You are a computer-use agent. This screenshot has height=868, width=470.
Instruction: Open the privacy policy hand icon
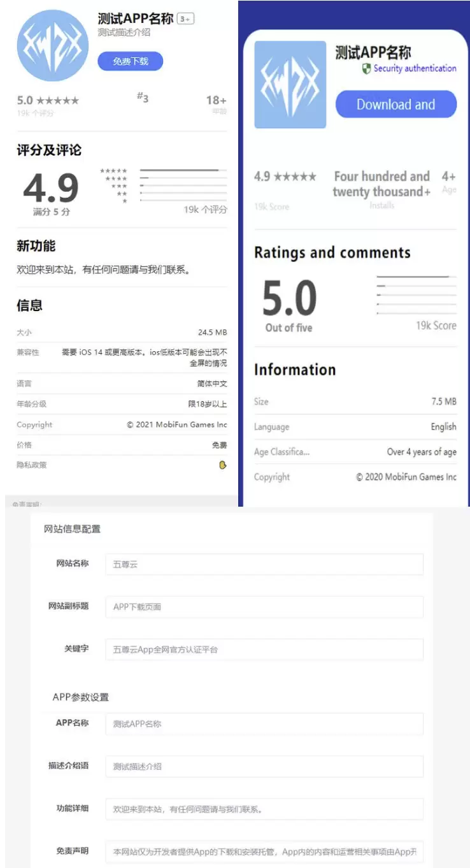pyautogui.click(x=222, y=465)
